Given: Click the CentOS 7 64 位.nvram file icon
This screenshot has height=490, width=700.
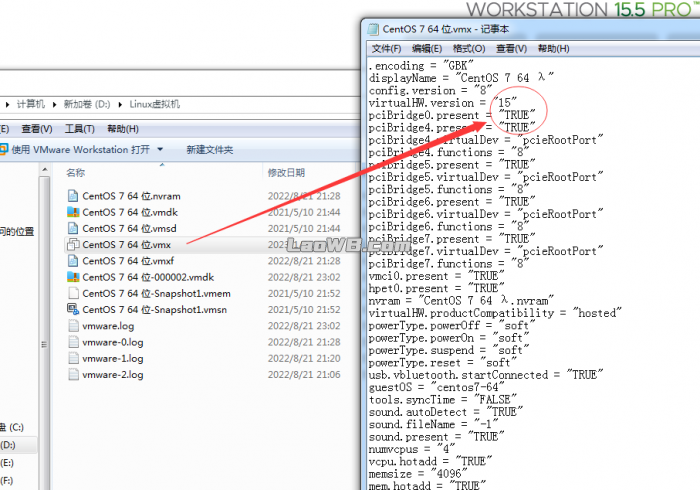Looking at the screenshot, I should pos(73,196).
